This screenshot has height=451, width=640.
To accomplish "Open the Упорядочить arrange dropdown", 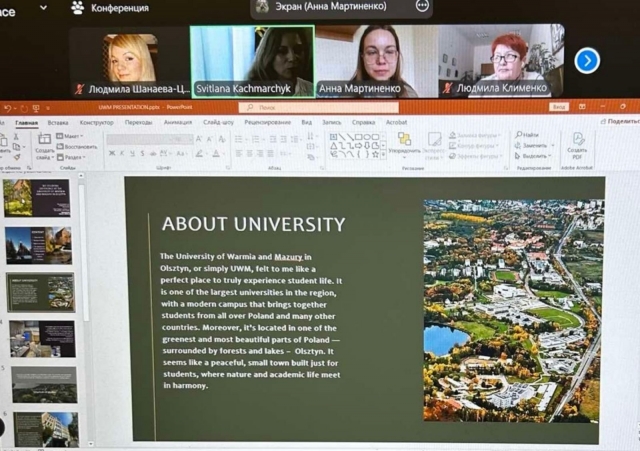I will coord(404,145).
